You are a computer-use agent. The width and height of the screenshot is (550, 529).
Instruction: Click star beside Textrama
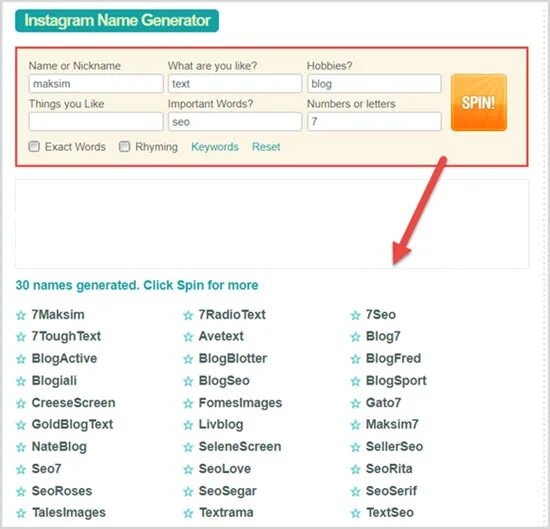[x=188, y=514]
